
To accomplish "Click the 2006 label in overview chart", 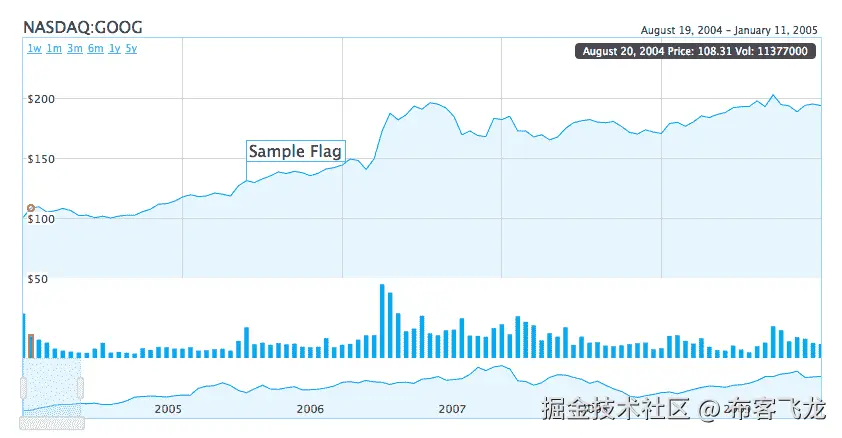I will coord(310,409).
